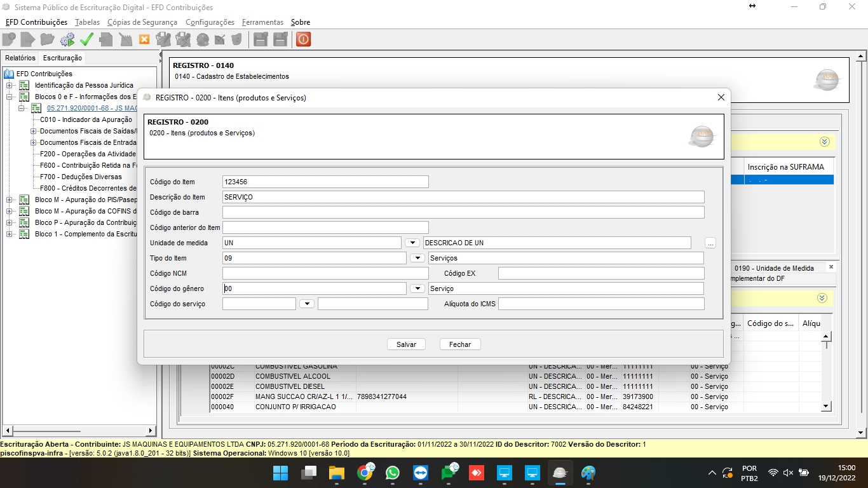Open the Código do gênero dropdown
The image size is (868, 488).
(x=417, y=289)
